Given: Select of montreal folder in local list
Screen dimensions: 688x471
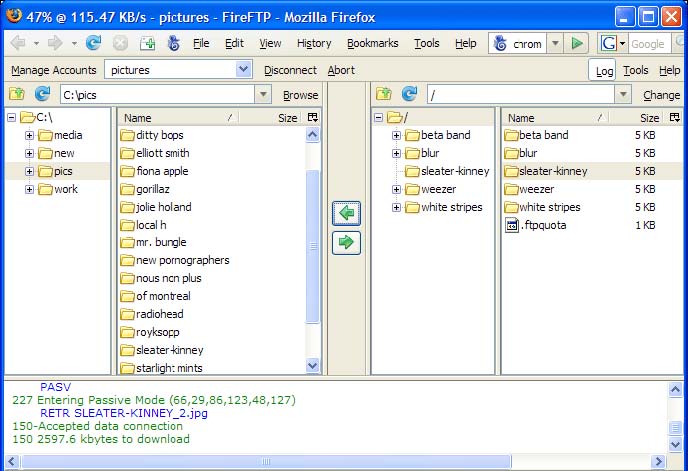Looking at the screenshot, I should point(155,296).
